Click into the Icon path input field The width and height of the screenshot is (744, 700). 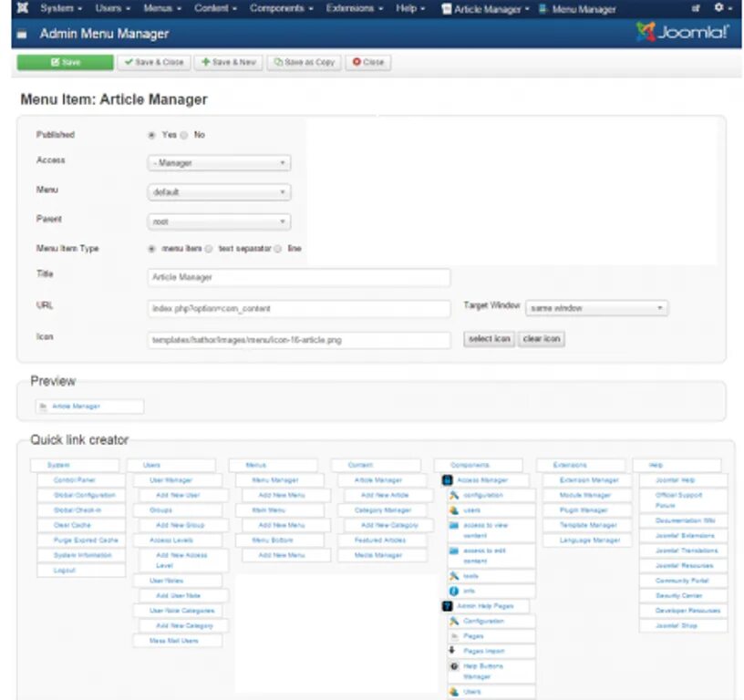pyautogui.click(x=299, y=340)
